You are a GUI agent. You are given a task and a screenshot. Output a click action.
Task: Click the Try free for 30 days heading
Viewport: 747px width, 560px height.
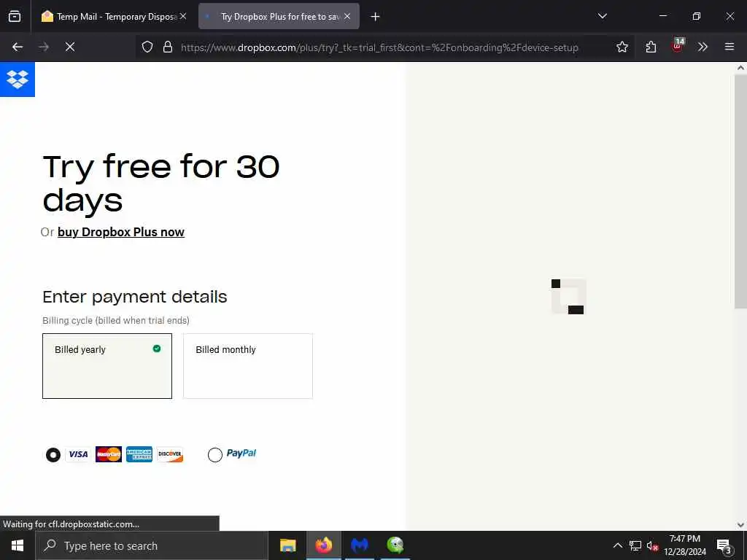tap(161, 183)
